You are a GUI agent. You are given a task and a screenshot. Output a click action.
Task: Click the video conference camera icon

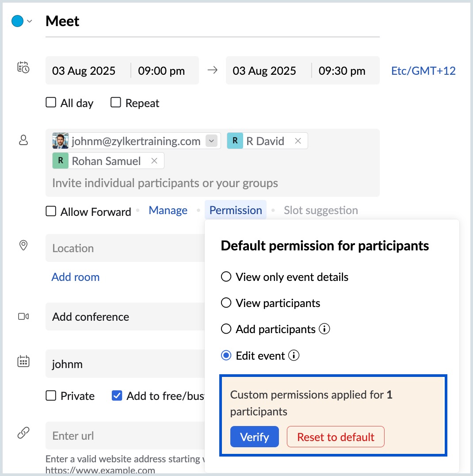[x=23, y=317]
